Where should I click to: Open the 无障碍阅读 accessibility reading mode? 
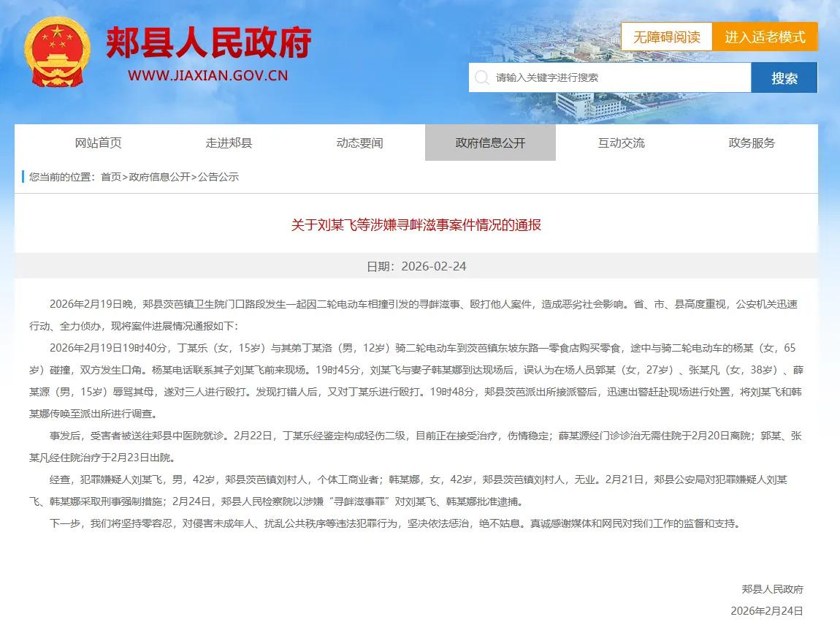668,37
